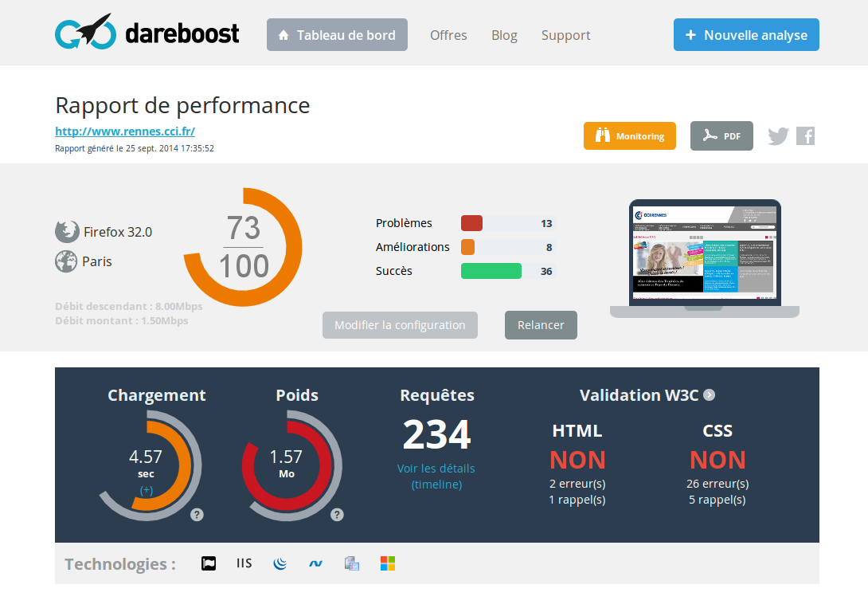Click the Microsoft Windows logo icon
Viewport: 868px width, 612px height.
pos(388,563)
